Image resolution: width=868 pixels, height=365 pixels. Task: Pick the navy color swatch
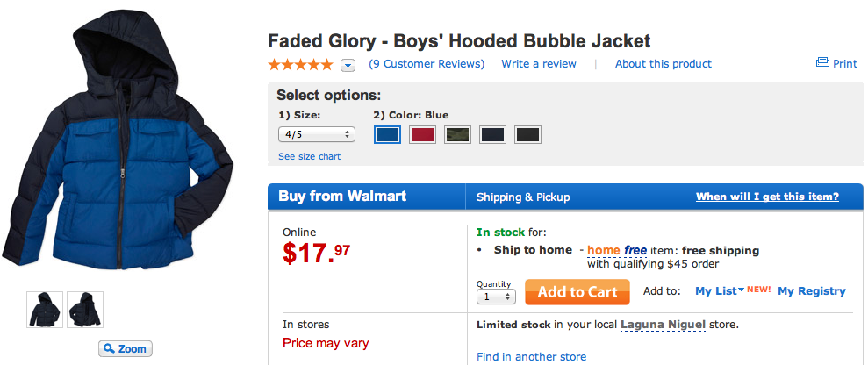click(492, 134)
